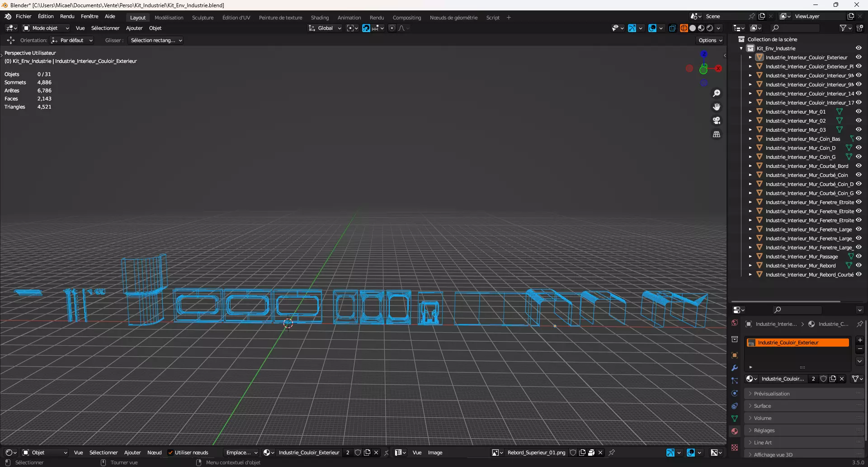Viewport: 868px width, 467px height.
Task: Switch orthographic/perspective with the grid icon
Action: pos(717,134)
